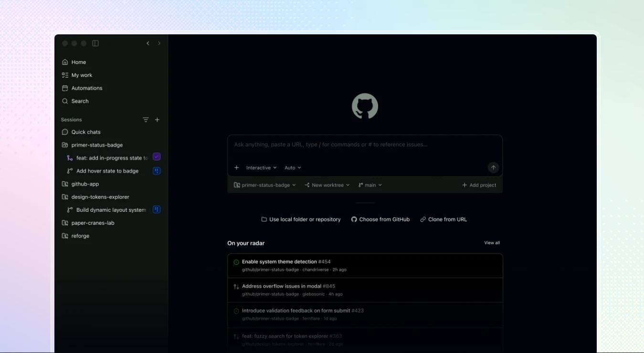Viewport: 644px width, 353px height.
Task: Open 'feat: fuzzy search for token explorer' #363
Action: [365, 340]
